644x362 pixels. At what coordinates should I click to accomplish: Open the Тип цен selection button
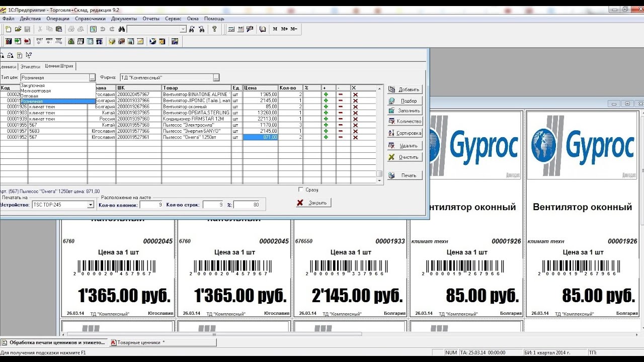[92, 77]
